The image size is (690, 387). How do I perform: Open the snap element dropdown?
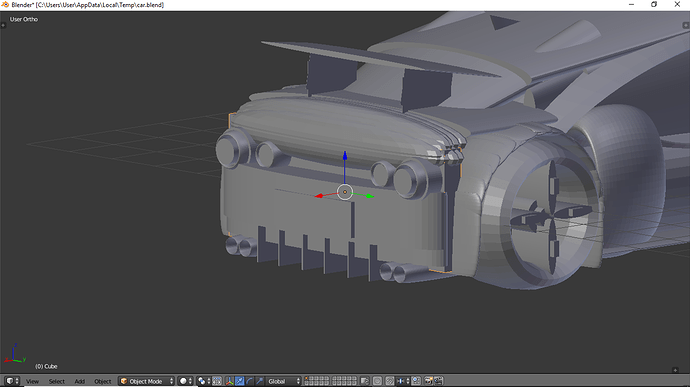pyautogui.click(x=403, y=381)
